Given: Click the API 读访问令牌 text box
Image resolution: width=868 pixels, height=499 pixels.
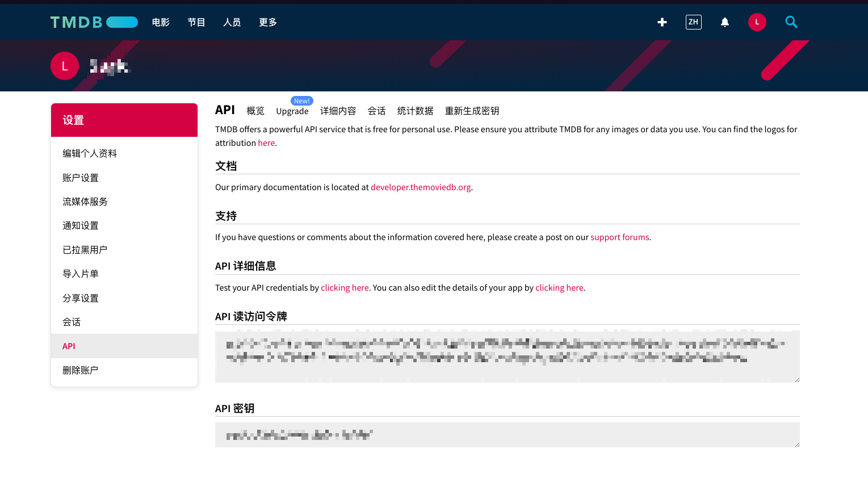Looking at the screenshot, I should (508, 357).
